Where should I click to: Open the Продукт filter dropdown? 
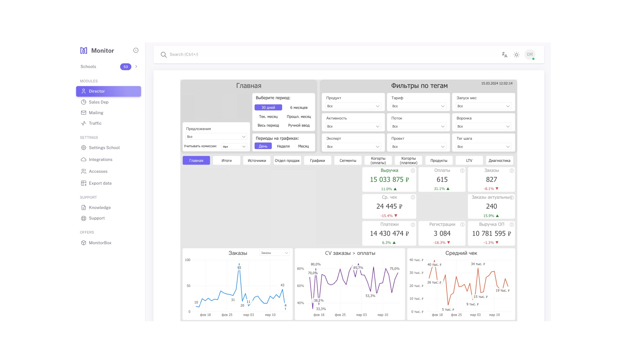point(353,106)
